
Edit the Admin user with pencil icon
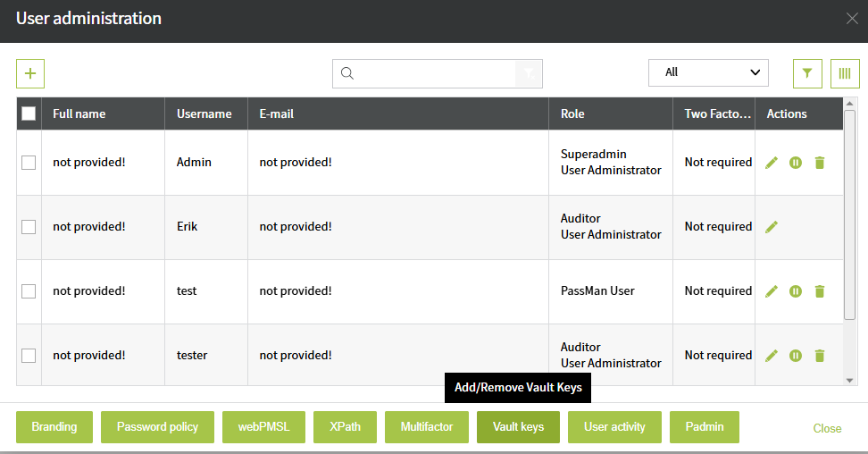click(x=772, y=163)
